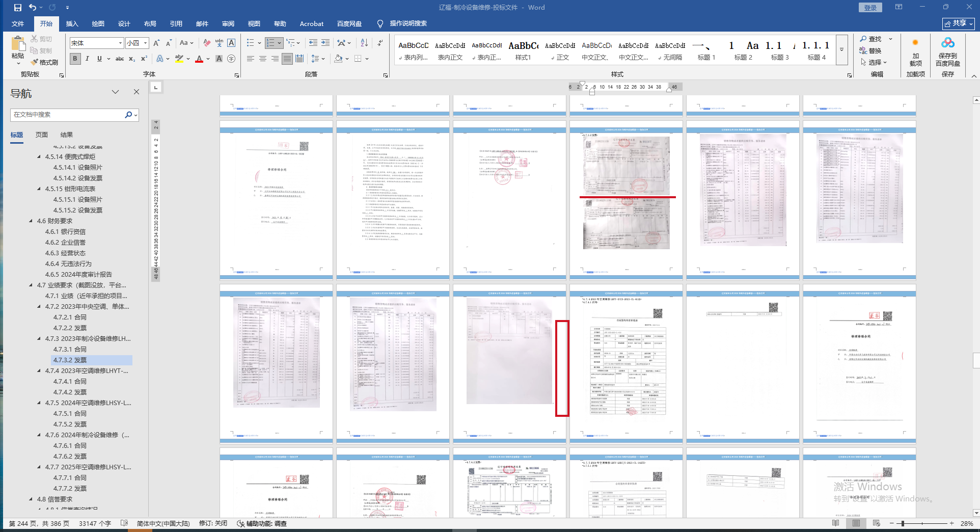Apply the 无间隔 style
The height and width of the screenshot is (532, 980).
(x=670, y=50)
